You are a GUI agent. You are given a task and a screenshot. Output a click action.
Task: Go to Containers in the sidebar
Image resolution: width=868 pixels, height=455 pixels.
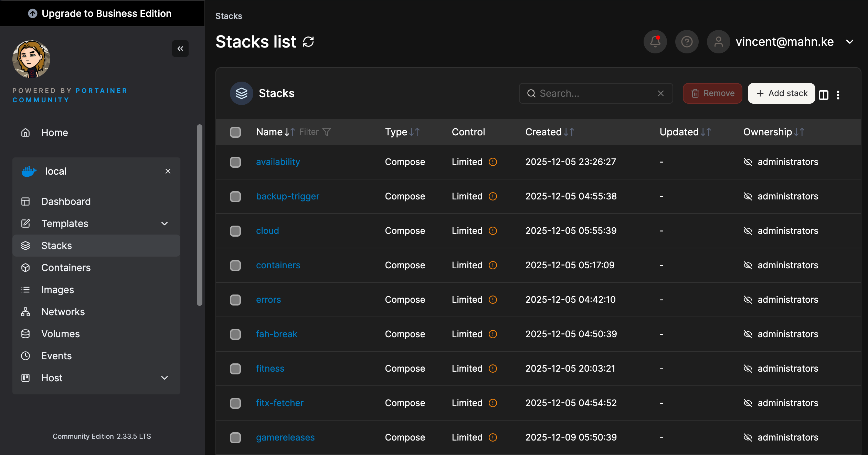pyautogui.click(x=66, y=268)
